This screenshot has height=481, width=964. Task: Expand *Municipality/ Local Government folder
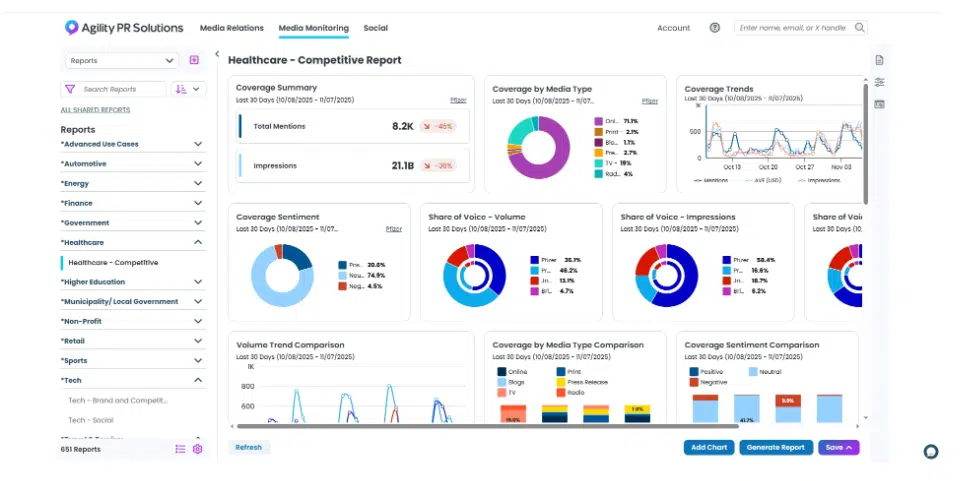(x=198, y=301)
